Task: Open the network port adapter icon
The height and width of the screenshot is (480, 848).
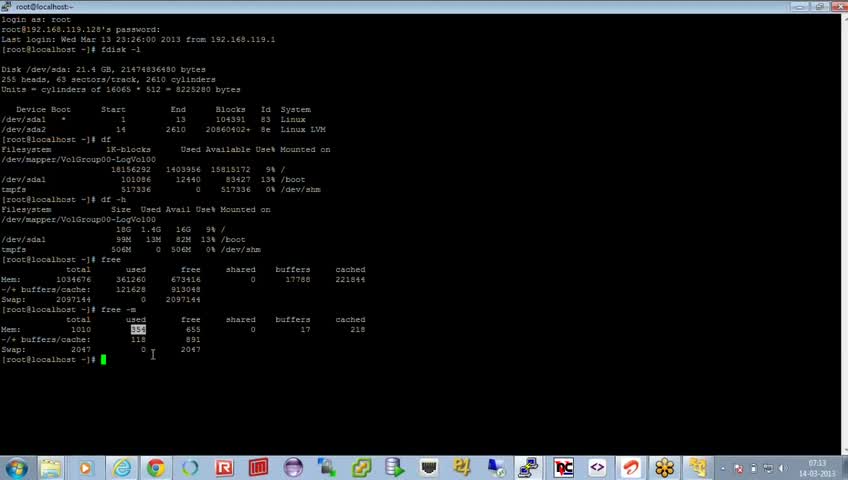Action: click(428, 468)
